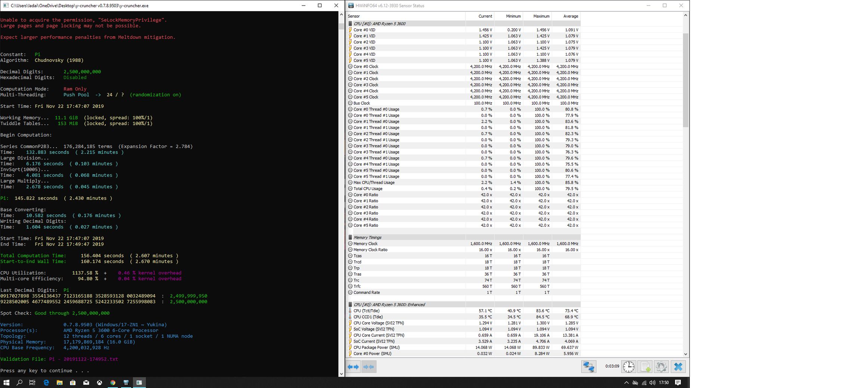
Task: Open network Wi-Fi tray icon
Action: (x=644, y=382)
